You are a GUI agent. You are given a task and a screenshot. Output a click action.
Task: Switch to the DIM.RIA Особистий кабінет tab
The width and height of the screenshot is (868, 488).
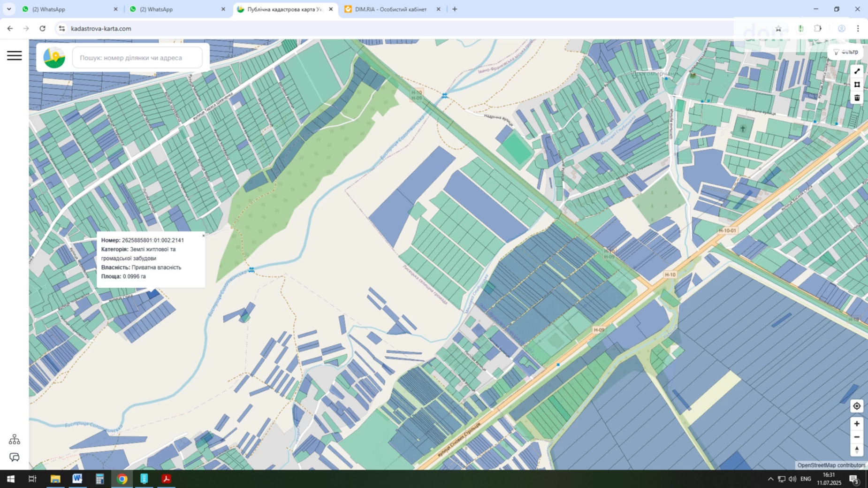390,9
